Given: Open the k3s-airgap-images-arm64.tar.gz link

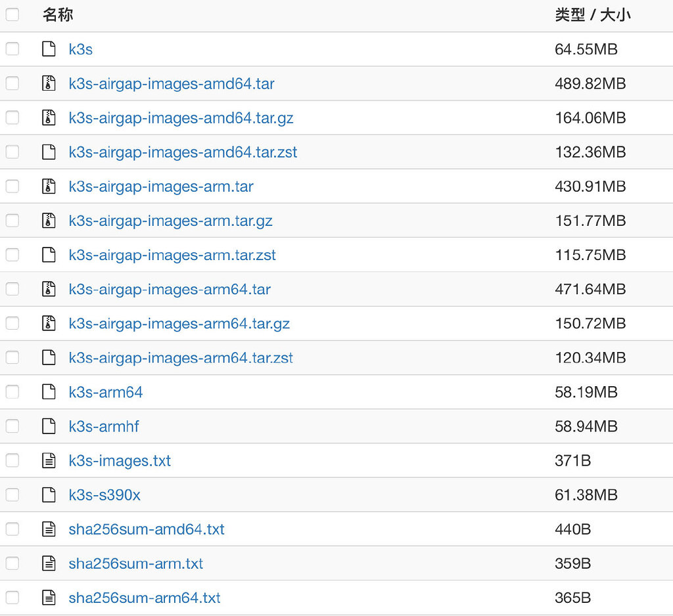Looking at the screenshot, I should tap(179, 324).
